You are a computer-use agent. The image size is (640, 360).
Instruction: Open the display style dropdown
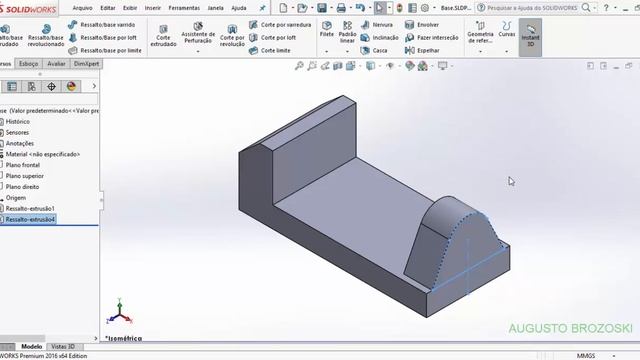coord(380,66)
